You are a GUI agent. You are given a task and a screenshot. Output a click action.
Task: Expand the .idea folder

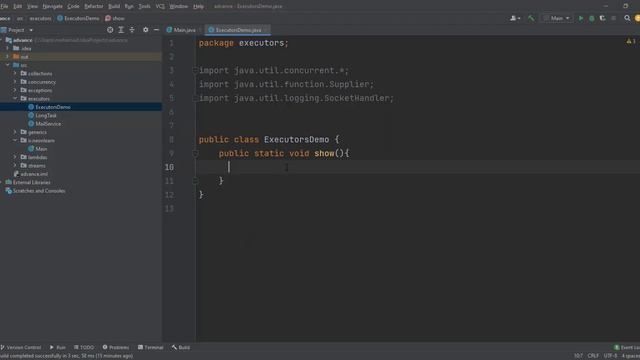pos(7,48)
